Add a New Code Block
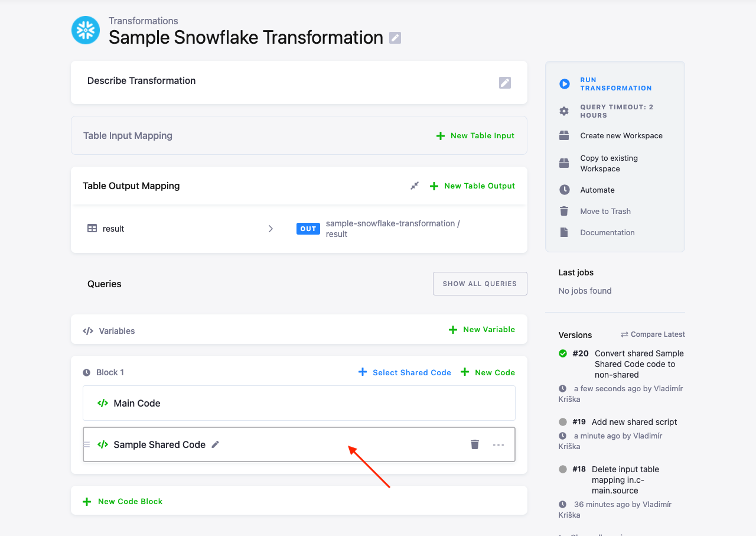The width and height of the screenshot is (756, 536). coord(122,502)
